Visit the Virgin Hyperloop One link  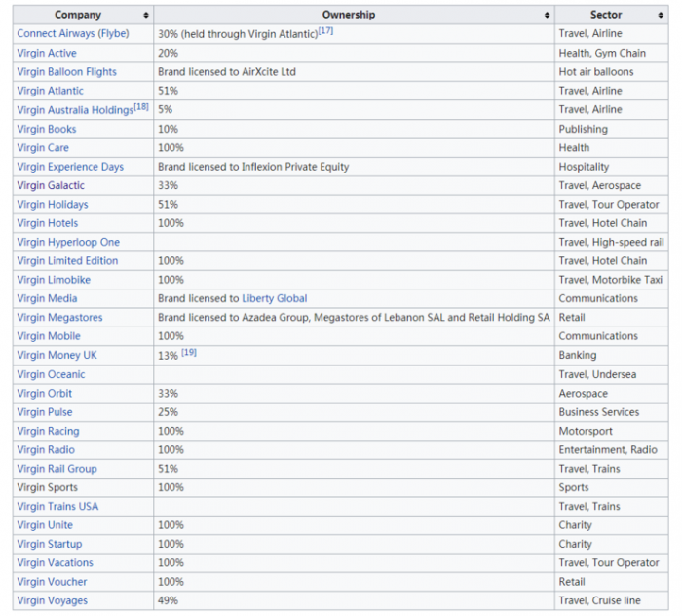coord(68,242)
